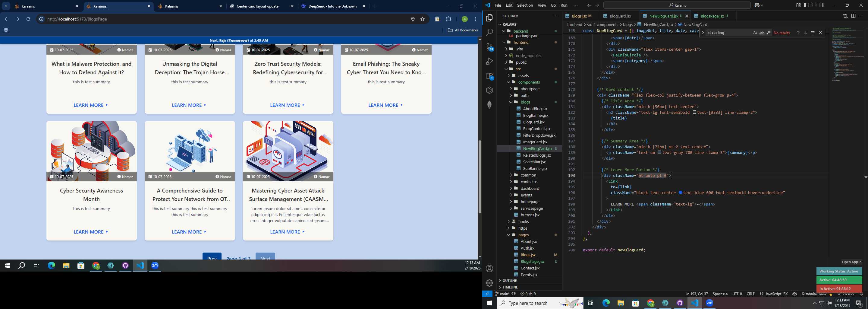Viewport: 868px width, 309px height.
Task: Open Chrome three-dot menu
Action: pyautogui.click(x=476, y=19)
